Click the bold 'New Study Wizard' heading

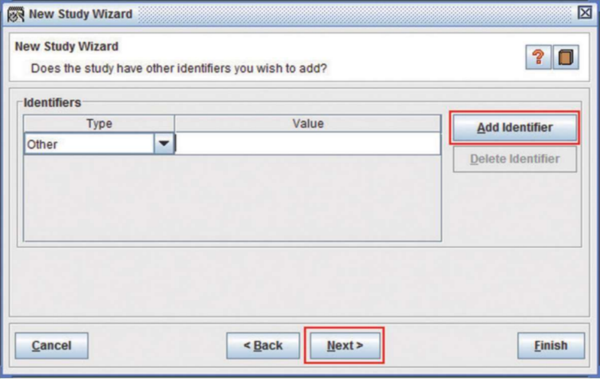(x=67, y=46)
